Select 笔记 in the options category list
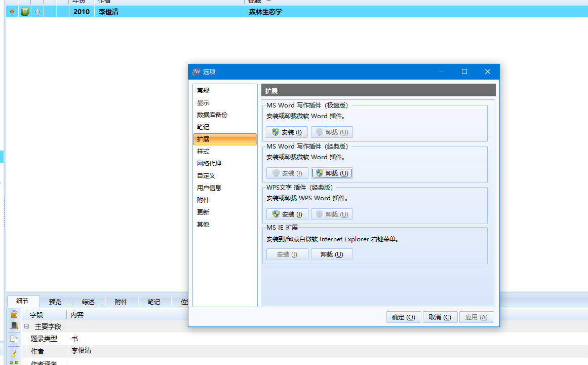Image resolution: width=588 pixels, height=365 pixels. pos(225,127)
